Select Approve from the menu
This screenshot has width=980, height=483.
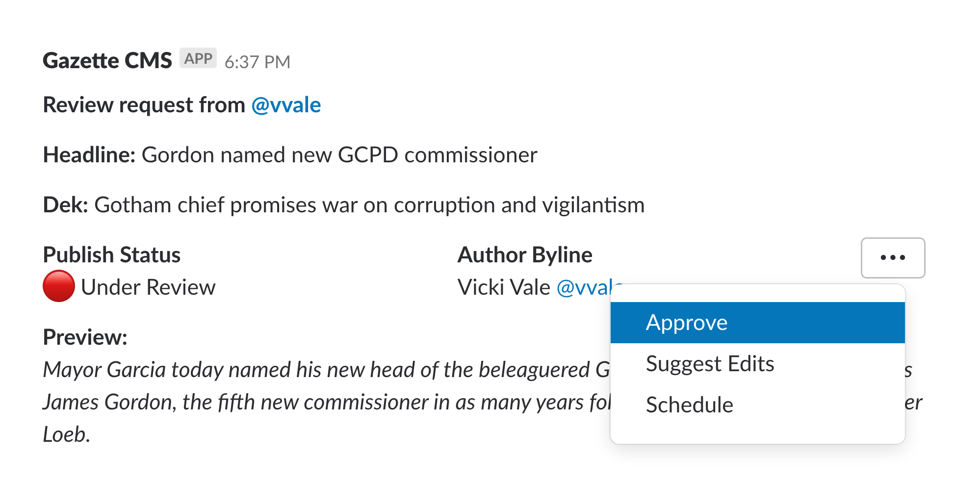[x=757, y=323]
